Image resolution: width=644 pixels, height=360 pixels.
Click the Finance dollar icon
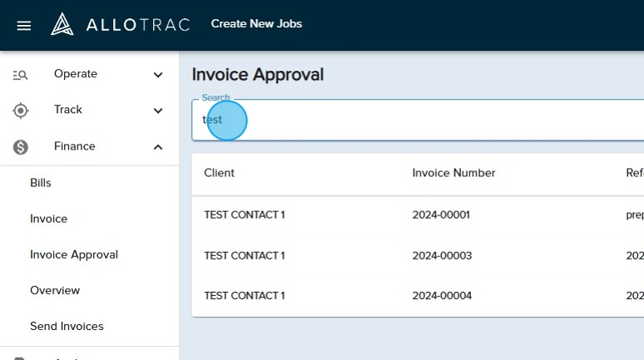(x=21, y=147)
